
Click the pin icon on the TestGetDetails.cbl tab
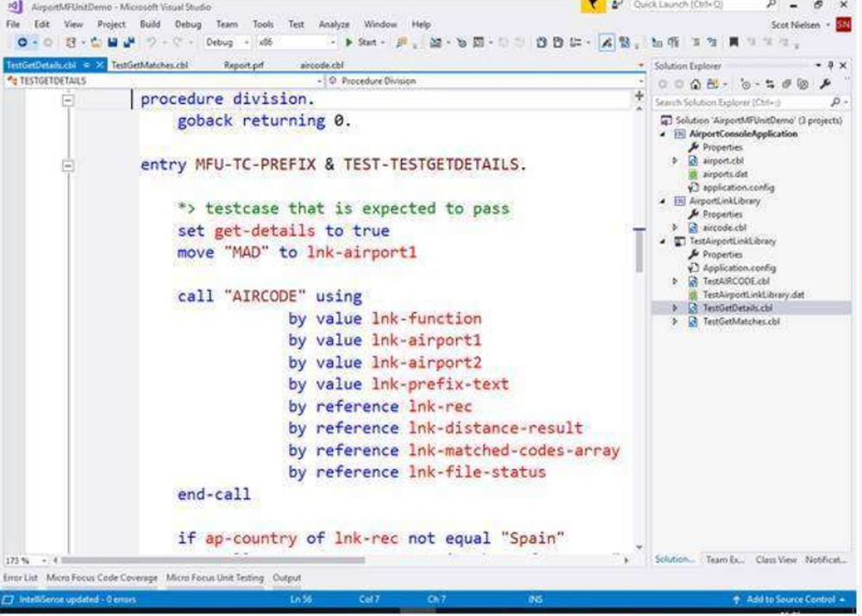[x=86, y=65]
